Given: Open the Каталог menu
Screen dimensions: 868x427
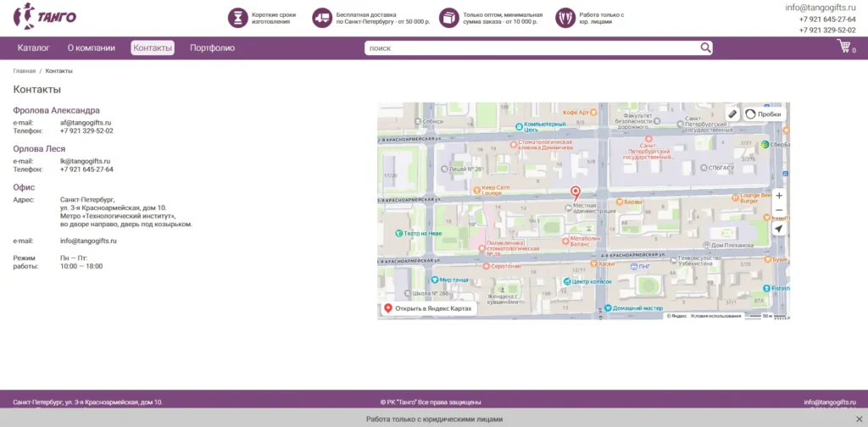Looking at the screenshot, I should pyautogui.click(x=33, y=48).
